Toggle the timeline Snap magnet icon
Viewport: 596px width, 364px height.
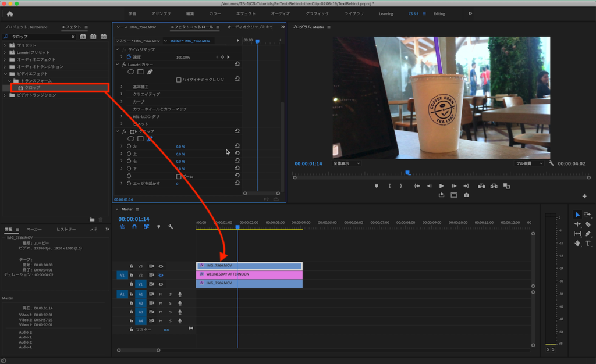point(134,227)
